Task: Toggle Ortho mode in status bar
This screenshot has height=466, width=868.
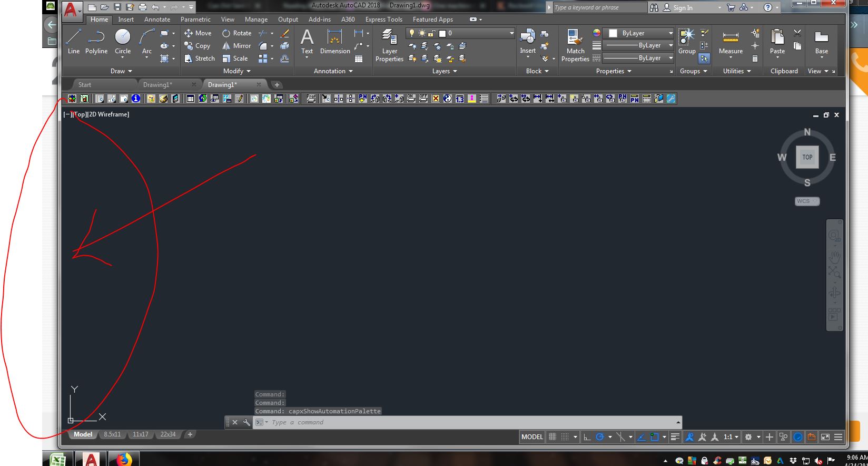Action: point(586,437)
